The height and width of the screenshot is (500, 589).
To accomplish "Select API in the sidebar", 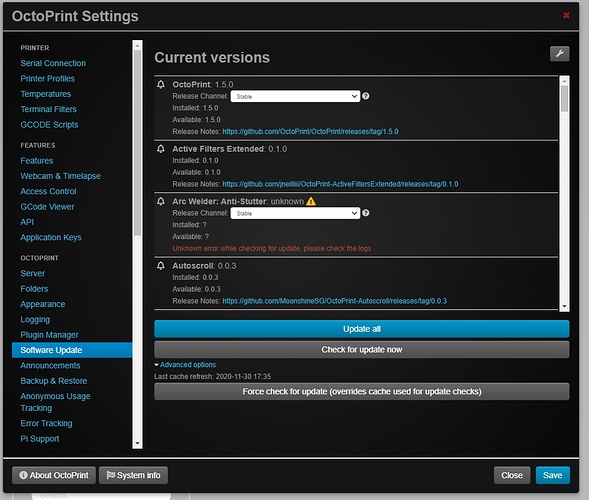I will [27, 222].
